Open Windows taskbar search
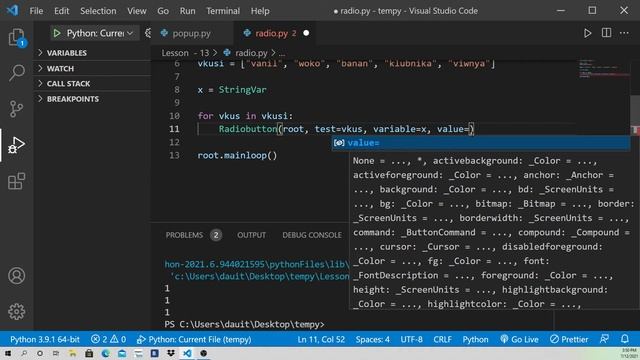 pyautogui.click(x=24, y=353)
